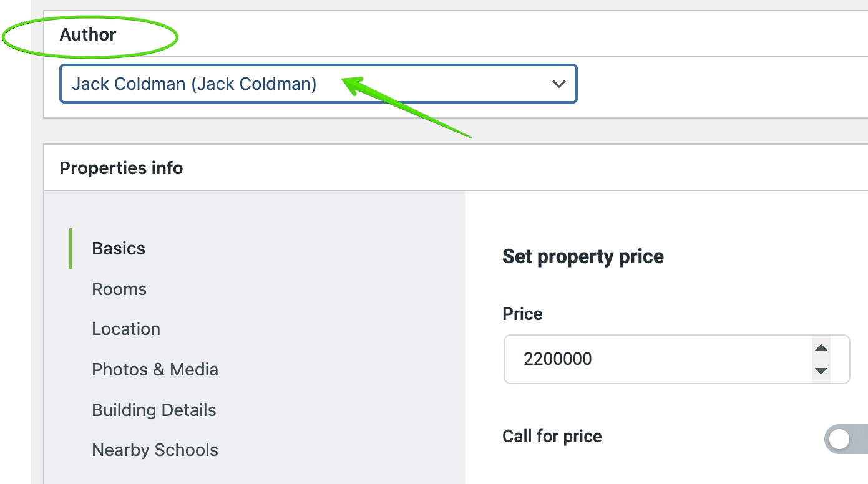Decrease the price with the down arrow
Image resolution: width=868 pixels, height=484 pixels.
[821, 371]
